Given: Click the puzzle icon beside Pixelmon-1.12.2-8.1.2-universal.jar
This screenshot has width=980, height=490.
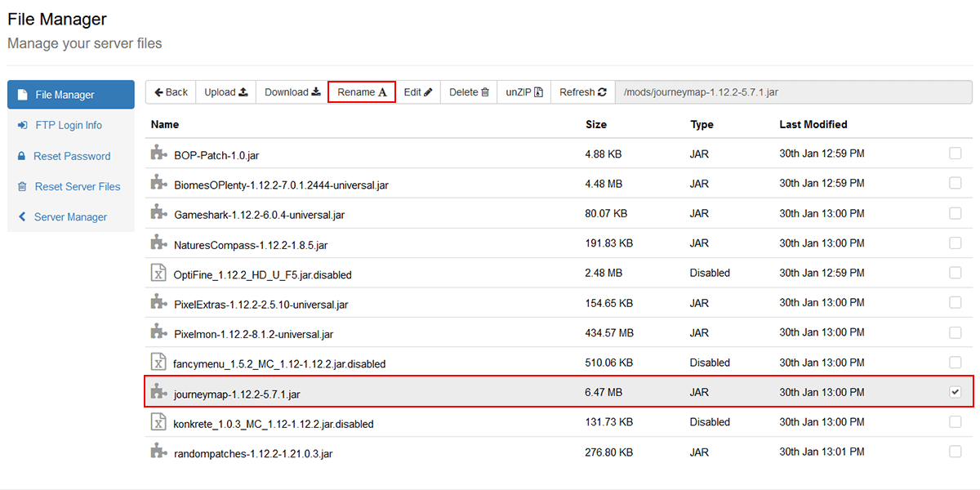Looking at the screenshot, I should pyautogui.click(x=158, y=332).
